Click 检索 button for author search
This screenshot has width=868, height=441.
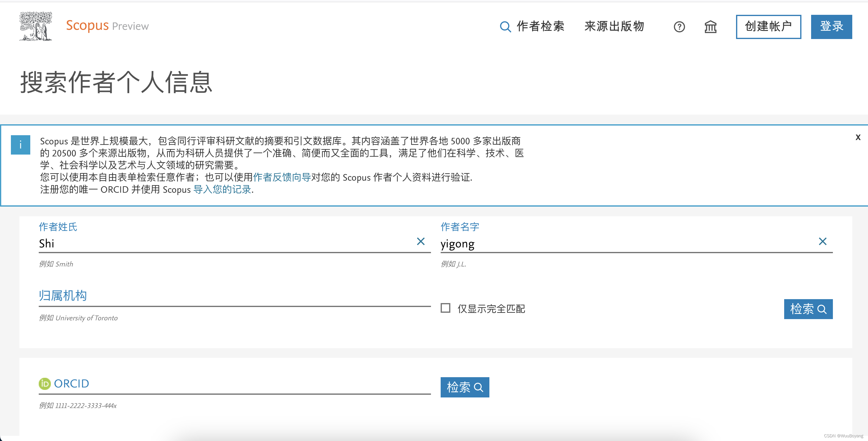(808, 309)
